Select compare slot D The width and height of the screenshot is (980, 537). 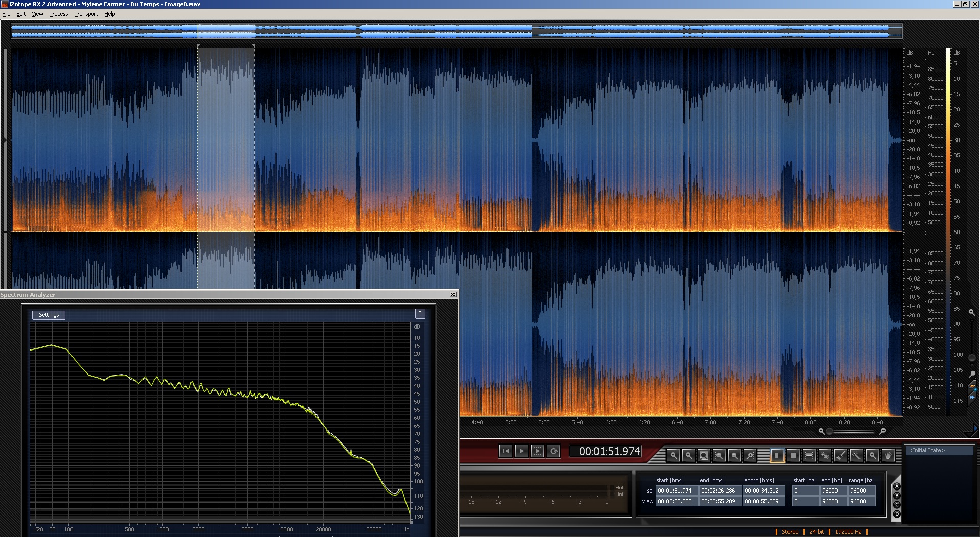click(x=897, y=514)
